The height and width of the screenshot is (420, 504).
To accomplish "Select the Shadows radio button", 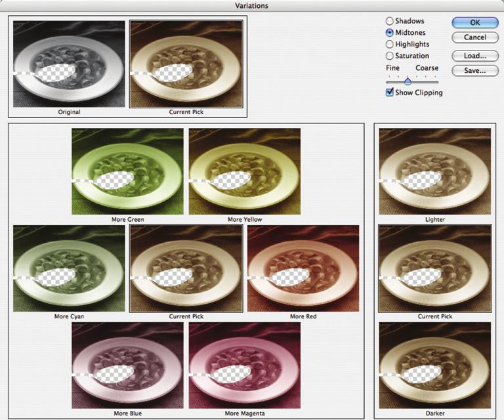I will tap(390, 21).
